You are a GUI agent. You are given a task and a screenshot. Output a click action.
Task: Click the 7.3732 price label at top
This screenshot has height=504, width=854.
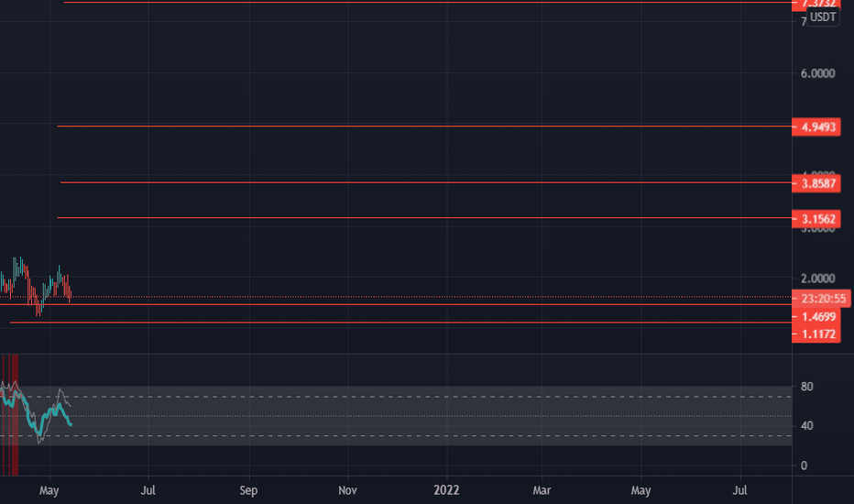click(x=816, y=5)
